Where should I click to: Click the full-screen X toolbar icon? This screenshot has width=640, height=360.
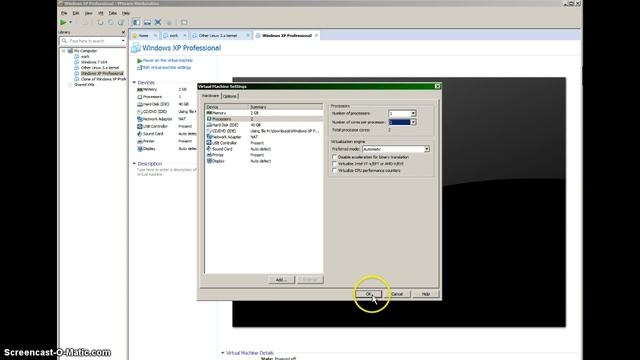[158, 22]
